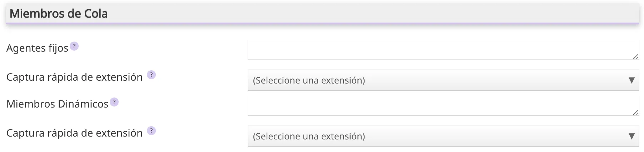This screenshot has width=644, height=152.
Task: Click the arrow of the Agentes fijos extension selector
Action: pyautogui.click(x=631, y=80)
